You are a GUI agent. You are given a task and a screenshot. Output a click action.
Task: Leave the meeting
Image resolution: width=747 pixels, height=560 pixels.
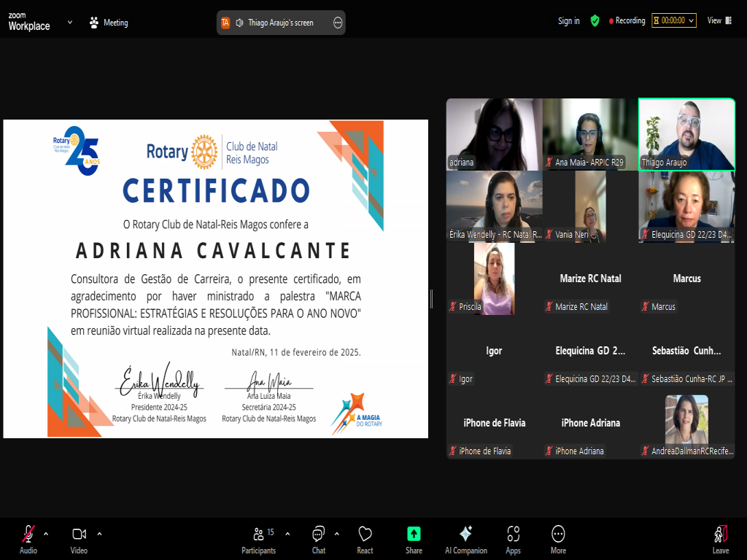(x=721, y=539)
